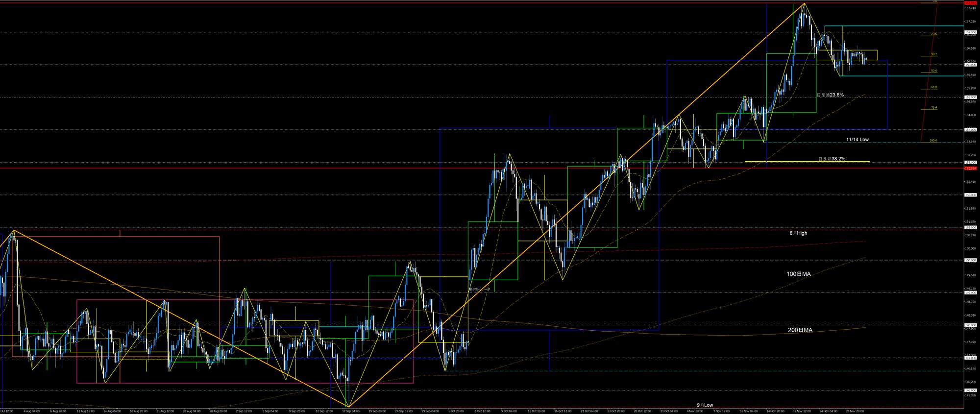Select the 日足波23.6% annotation label

click(830, 95)
